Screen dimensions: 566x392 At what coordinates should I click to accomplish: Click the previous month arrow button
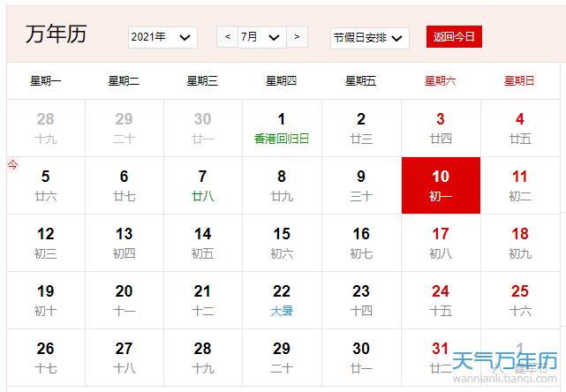coord(228,37)
